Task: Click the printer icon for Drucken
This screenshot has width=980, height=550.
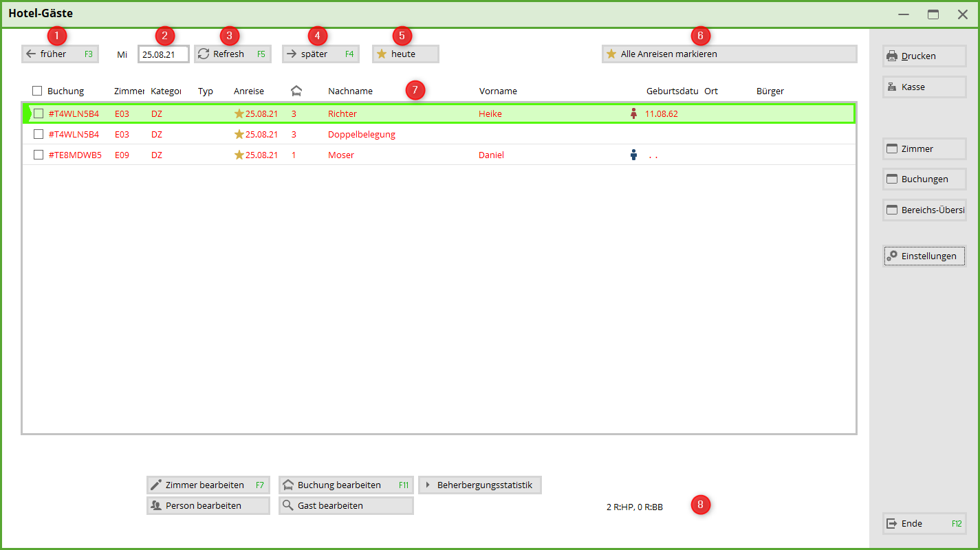Action: click(892, 56)
